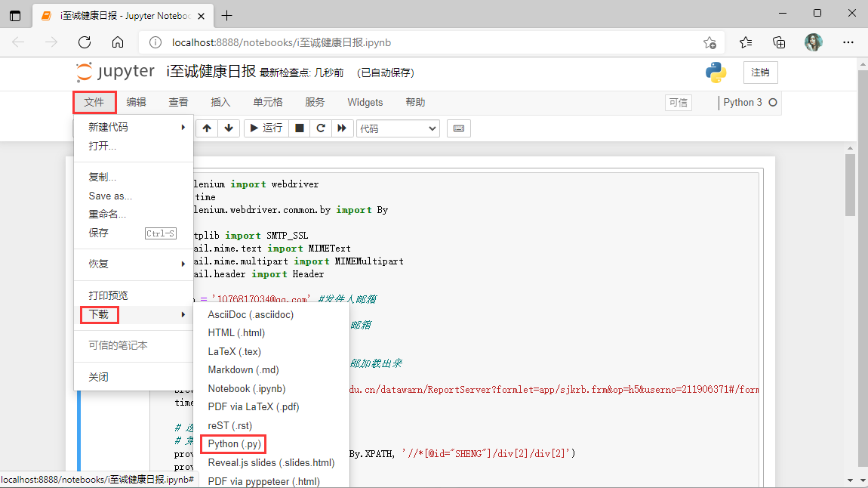
Task: Refresh the browser page
Action: click(85, 42)
